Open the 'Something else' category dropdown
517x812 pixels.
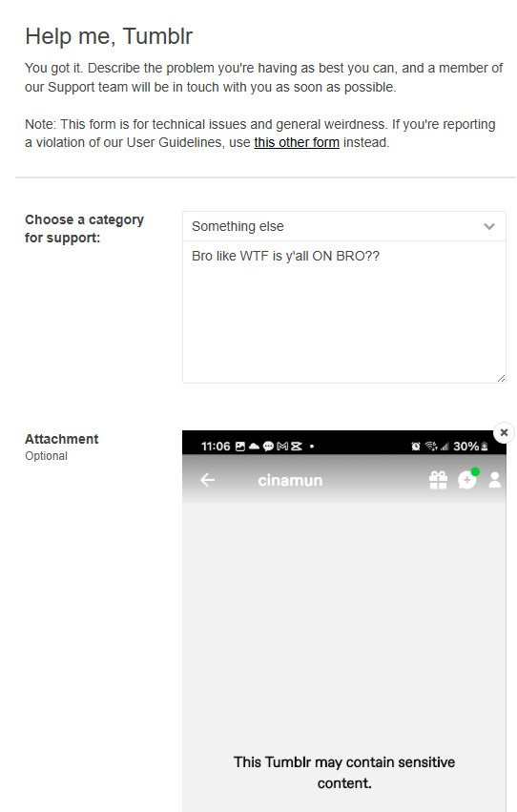[x=343, y=226]
